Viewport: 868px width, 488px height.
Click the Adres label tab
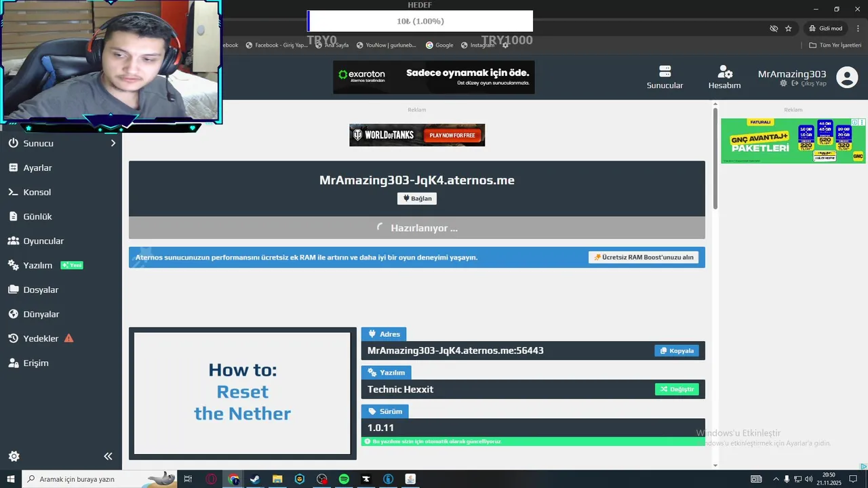[x=384, y=334]
